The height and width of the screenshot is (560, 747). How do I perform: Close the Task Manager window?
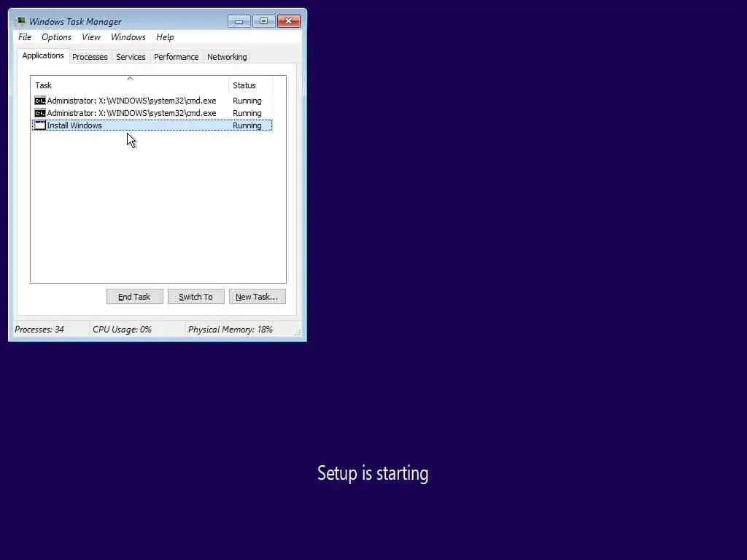289,21
